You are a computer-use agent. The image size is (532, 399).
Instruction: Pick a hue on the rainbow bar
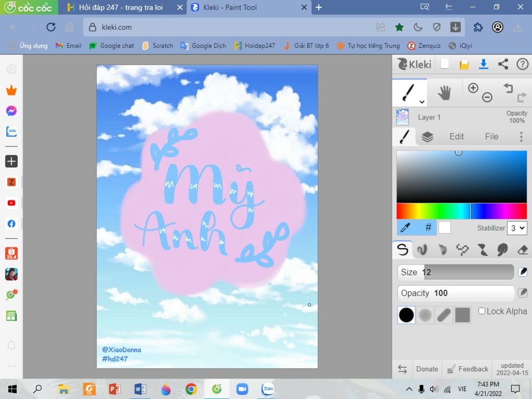pos(461,211)
